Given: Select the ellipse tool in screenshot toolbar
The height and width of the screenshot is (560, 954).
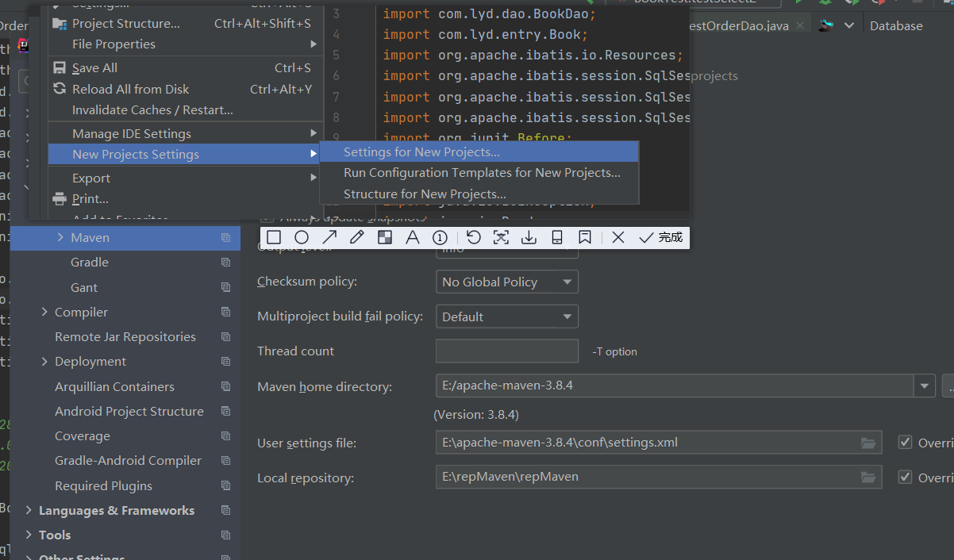Looking at the screenshot, I should [x=302, y=237].
